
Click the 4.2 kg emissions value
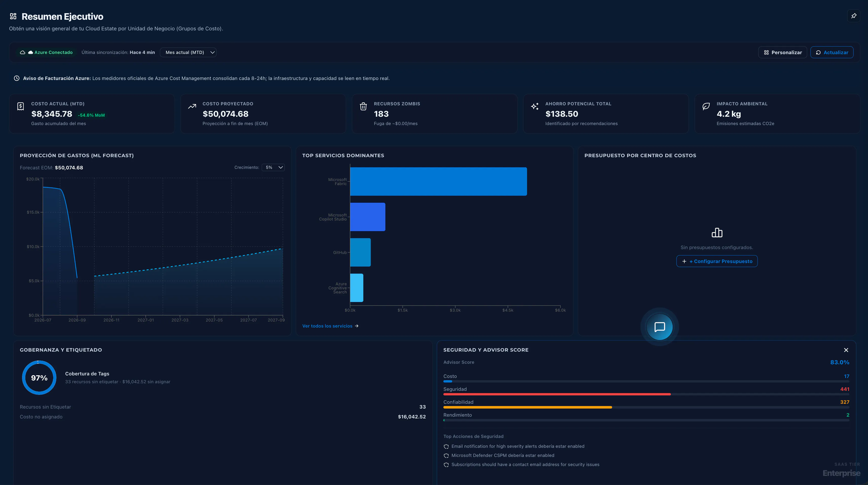(x=728, y=114)
